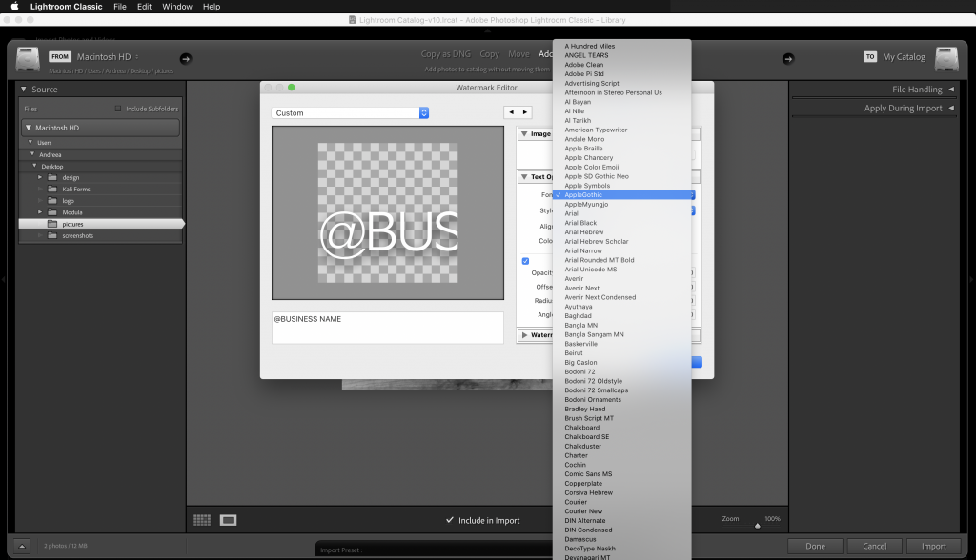This screenshot has width=976, height=560.
Task: Select the grid view icon in the toolbar
Action: click(201, 519)
